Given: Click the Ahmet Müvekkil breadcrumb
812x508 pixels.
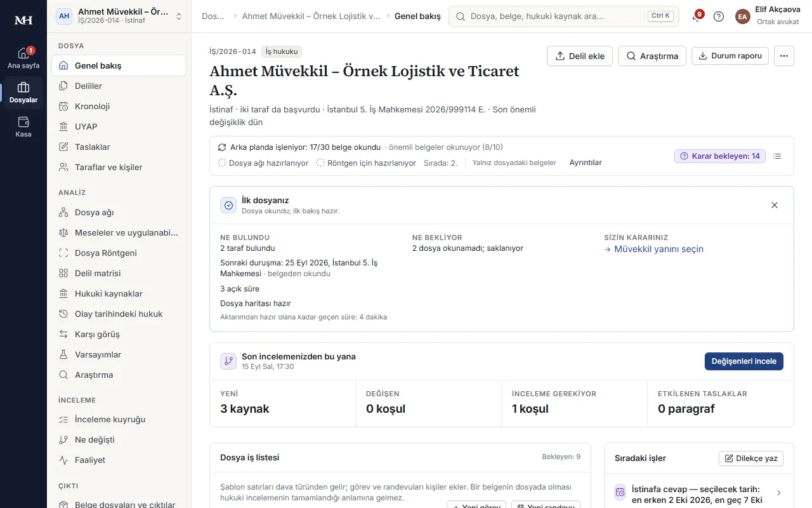Looking at the screenshot, I should pos(311,17).
